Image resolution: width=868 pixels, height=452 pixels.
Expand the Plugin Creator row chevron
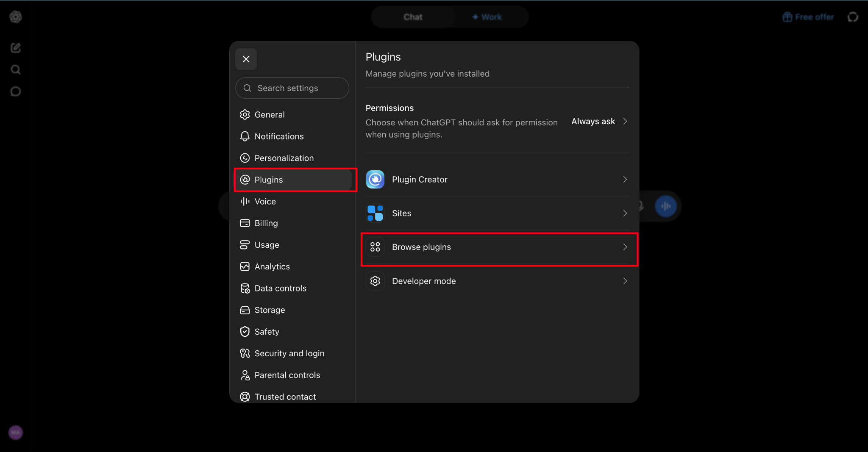625,180
